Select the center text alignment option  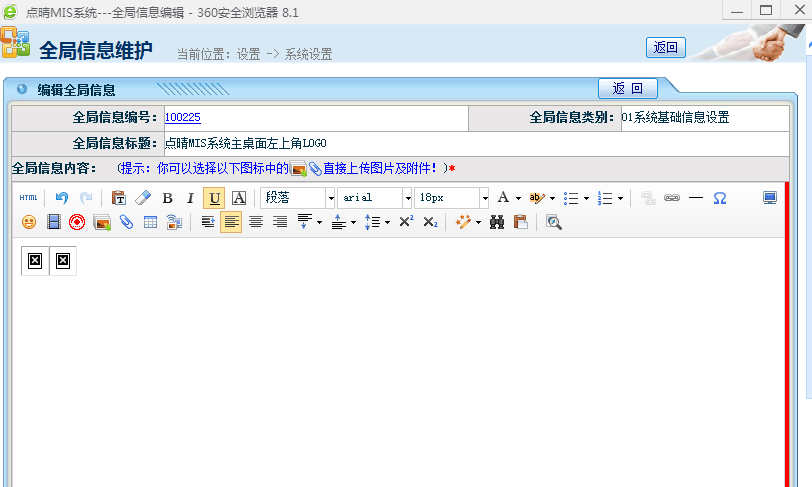256,222
